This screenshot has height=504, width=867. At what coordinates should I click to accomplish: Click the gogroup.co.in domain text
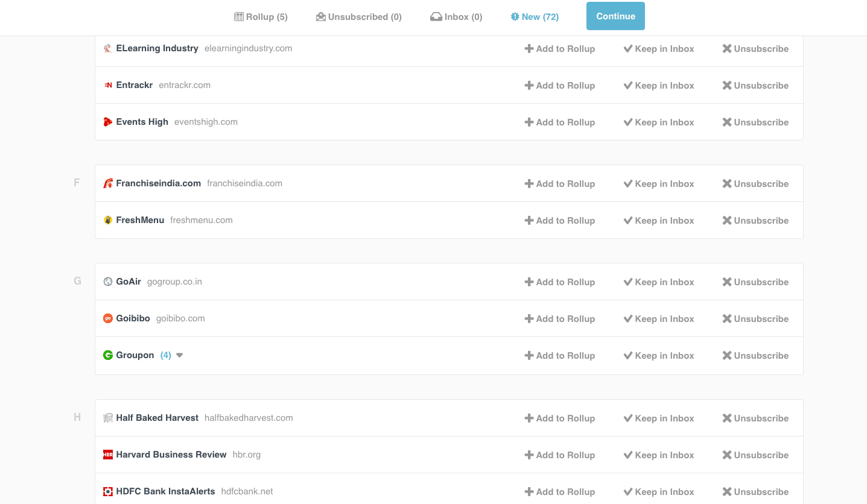174,282
